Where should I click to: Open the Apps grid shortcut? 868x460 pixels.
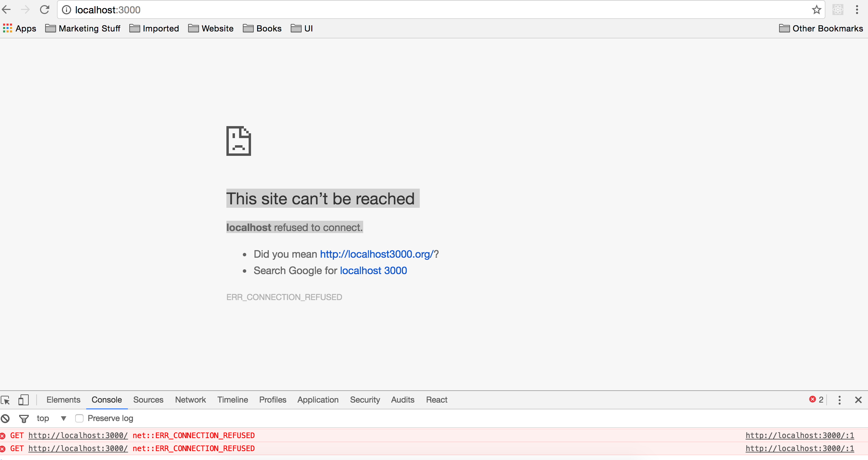(x=19, y=28)
